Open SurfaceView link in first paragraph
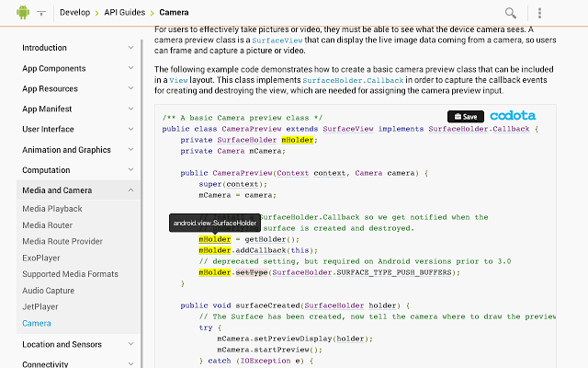The height and width of the screenshot is (368, 588). [x=277, y=40]
